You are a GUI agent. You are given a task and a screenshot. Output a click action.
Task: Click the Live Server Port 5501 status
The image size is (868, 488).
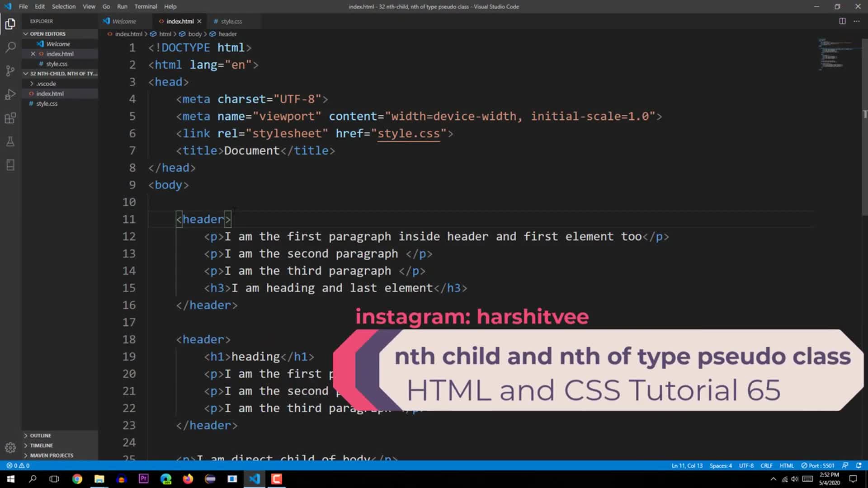(x=817, y=465)
